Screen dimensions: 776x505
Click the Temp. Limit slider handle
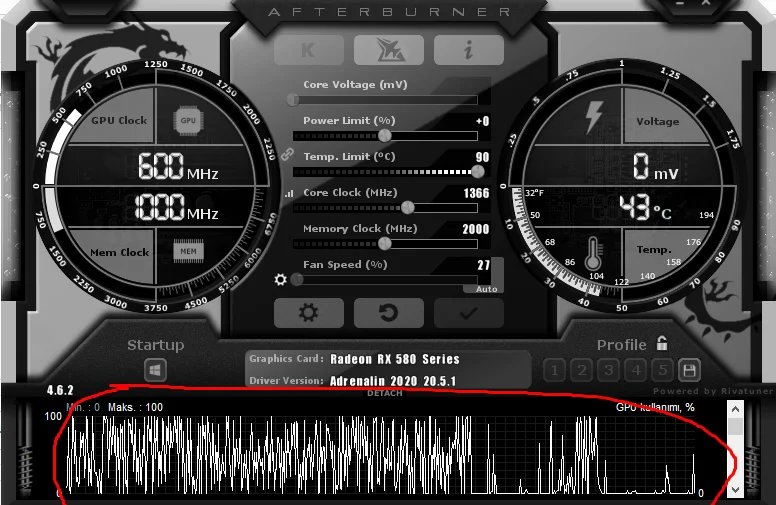pos(478,171)
